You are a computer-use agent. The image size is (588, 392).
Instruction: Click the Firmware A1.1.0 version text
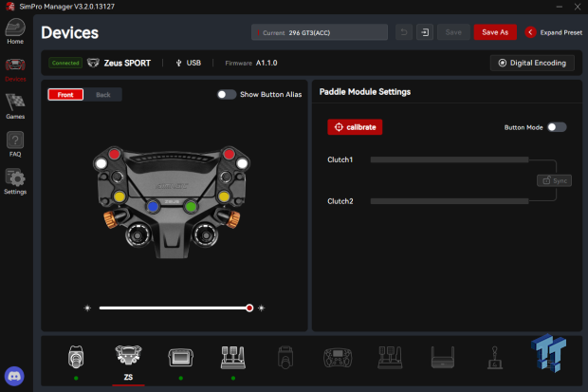[251, 63]
